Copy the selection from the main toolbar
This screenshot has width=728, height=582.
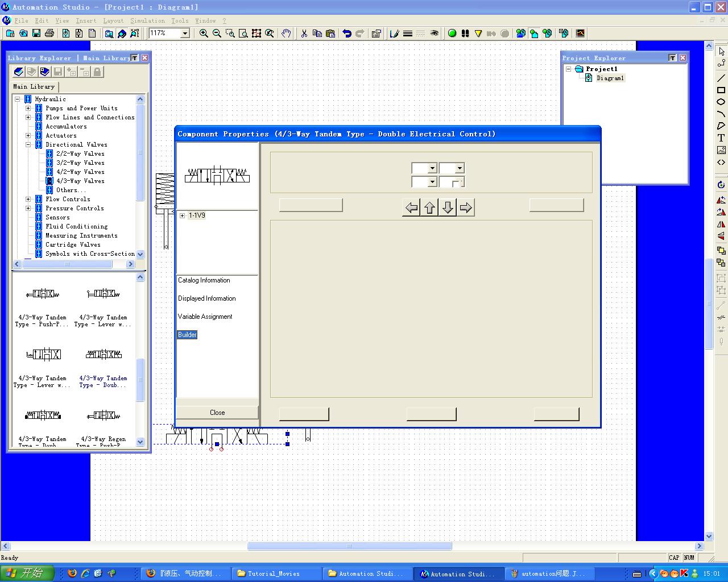pos(317,34)
